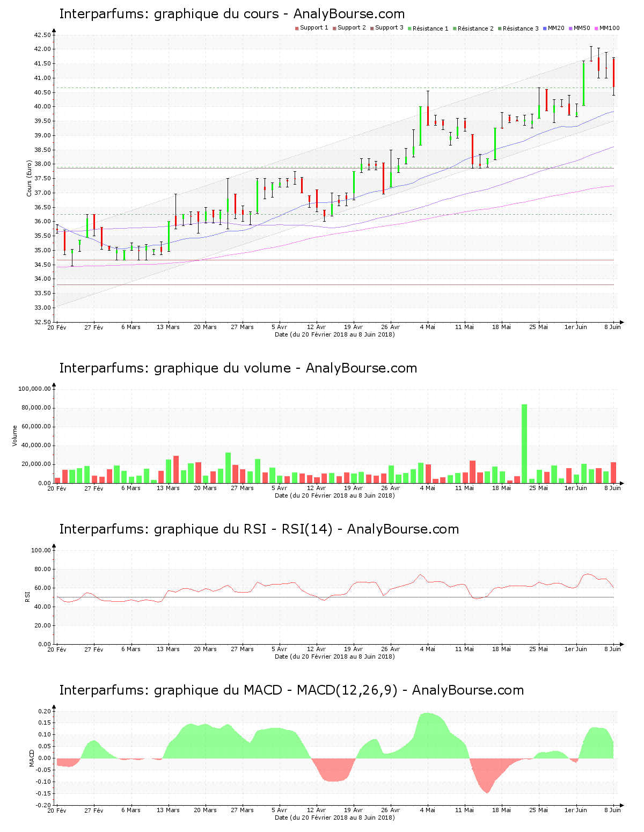Click the tallest green bar in the volume chart
This screenshot has width=644, height=832.
click(524, 443)
